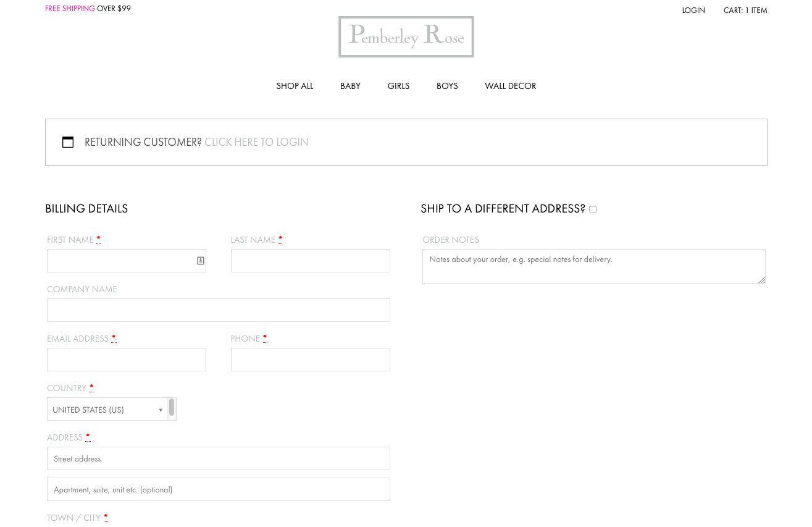Image resolution: width=812 pixels, height=527 pixels.
Task: Open the Wall Decor category
Action: (511, 86)
